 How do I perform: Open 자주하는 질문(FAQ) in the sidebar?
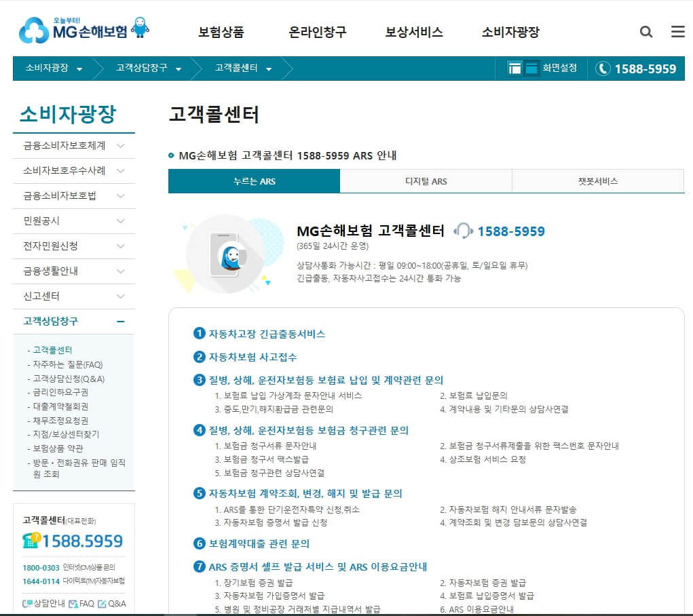(68, 364)
